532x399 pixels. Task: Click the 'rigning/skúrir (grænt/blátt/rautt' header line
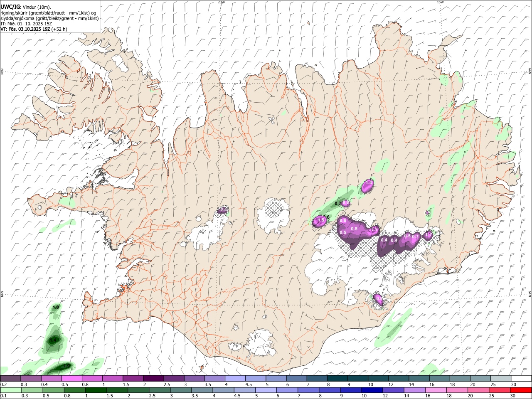click(49, 13)
